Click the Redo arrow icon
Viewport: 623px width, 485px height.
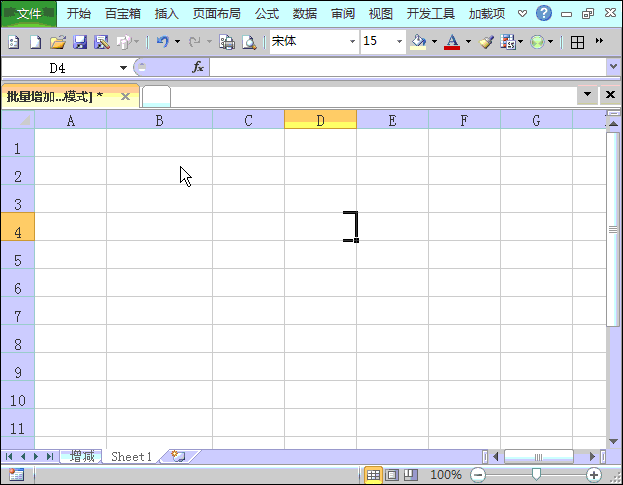tap(195, 41)
